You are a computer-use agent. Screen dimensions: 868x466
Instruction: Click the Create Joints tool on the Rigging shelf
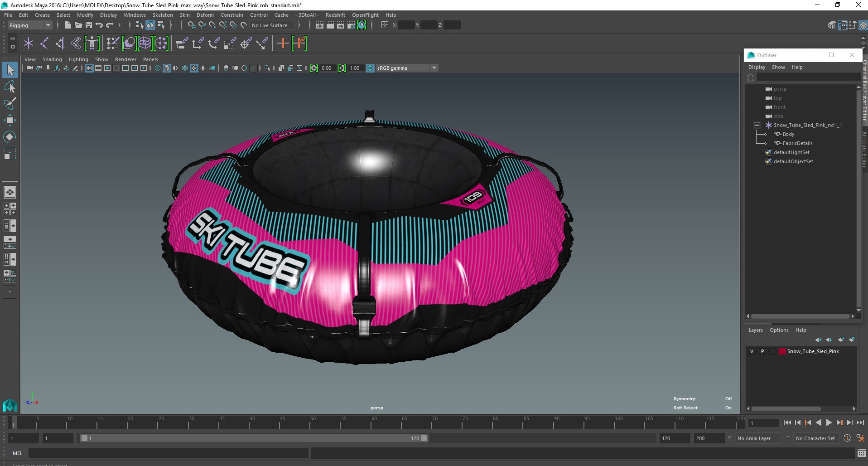pos(44,44)
